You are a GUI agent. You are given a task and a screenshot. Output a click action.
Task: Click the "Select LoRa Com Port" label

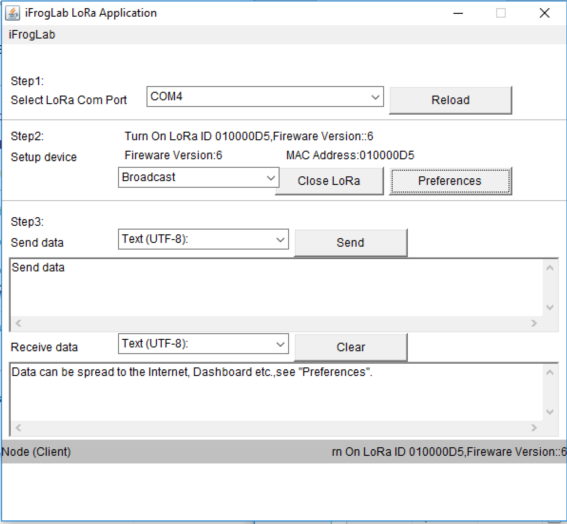tap(69, 100)
